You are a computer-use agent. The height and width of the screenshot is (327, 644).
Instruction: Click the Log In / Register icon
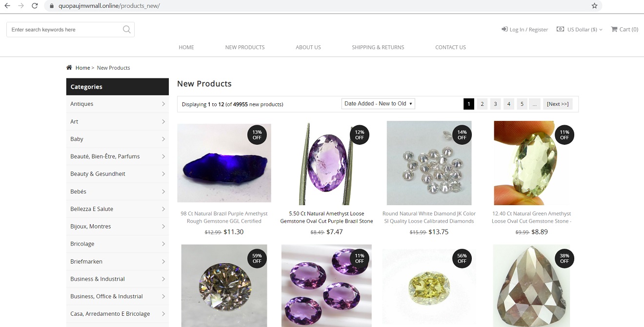pos(504,29)
